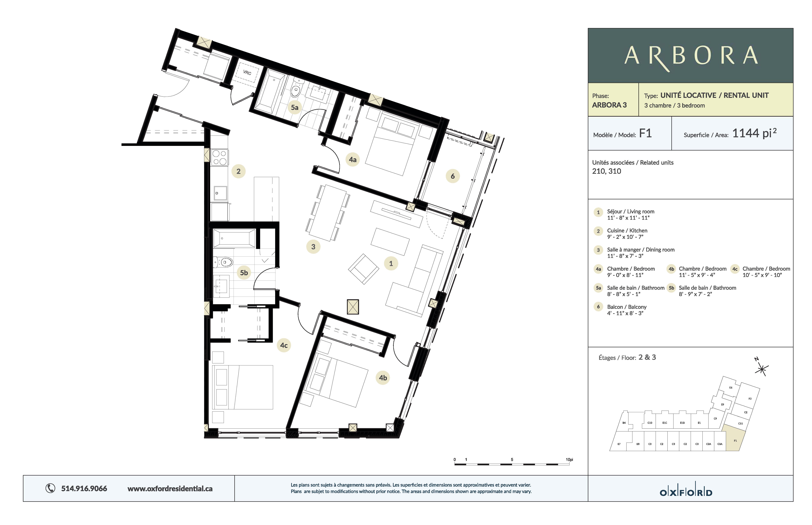Click the 1144 pi² area value
Screen dimensions: 812x525
[x=754, y=133]
